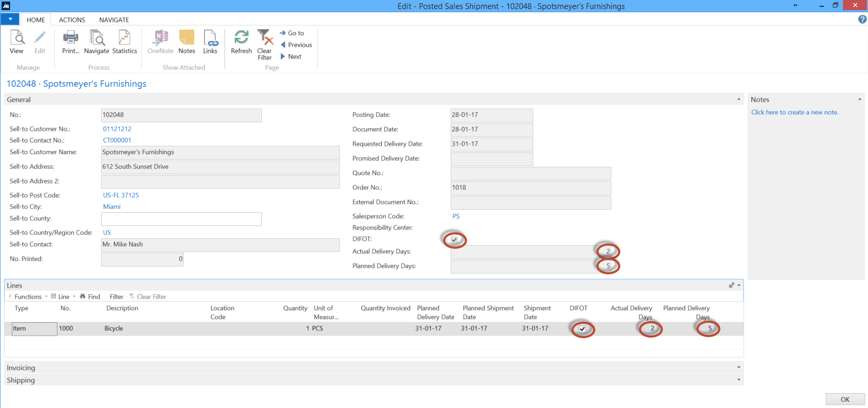Click the Shipment Date column header
Image resolution: width=868 pixels, height=408 pixels.
click(537, 313)
